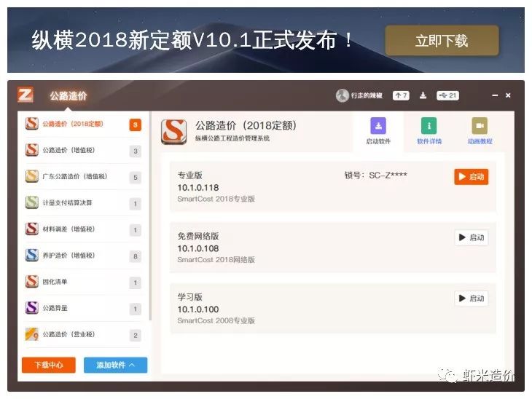Minimize the 公路造价 window
Viewport: 532px width, 399px height.
(x=495, y=95)
